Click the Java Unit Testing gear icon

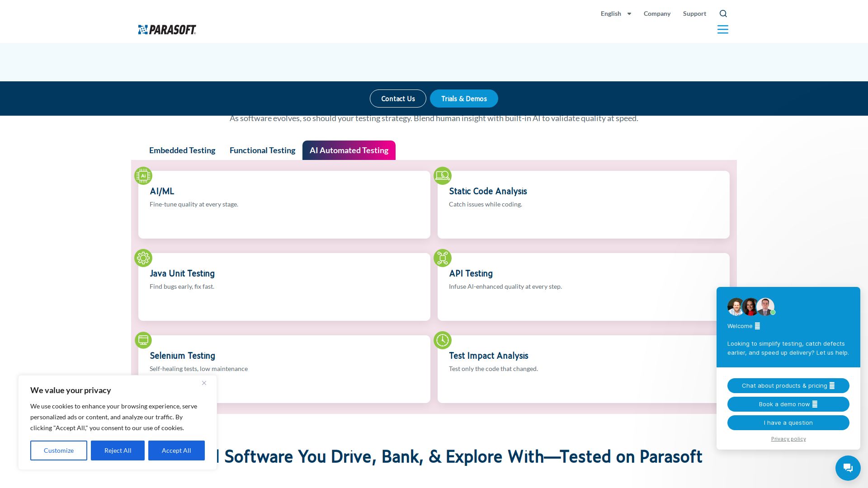[x=143, y=258]
